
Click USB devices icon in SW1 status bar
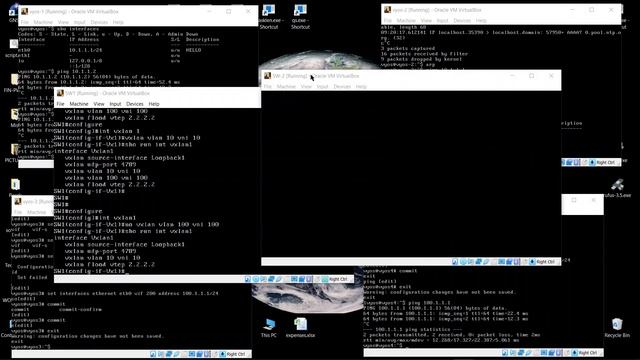279,279
